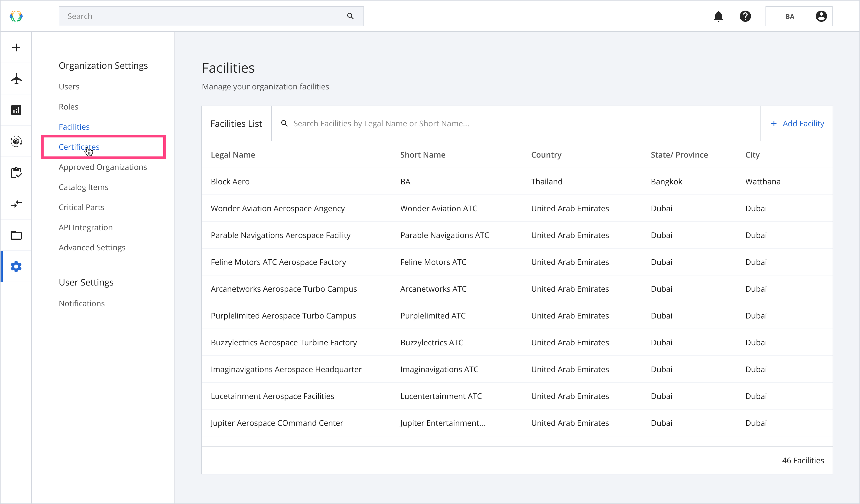The height and width of the screenshot is (504, 860).
Task: Select Facilities in settings menu
Action: [x=74, y=127]
